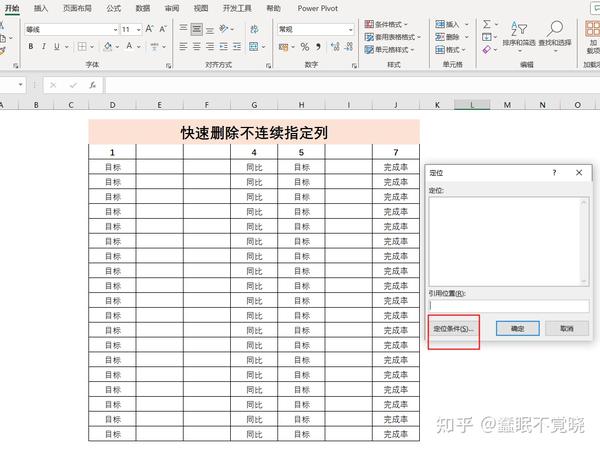The image size is (600, 450).
Task: Select top vertical alignment
Action: 183,29
